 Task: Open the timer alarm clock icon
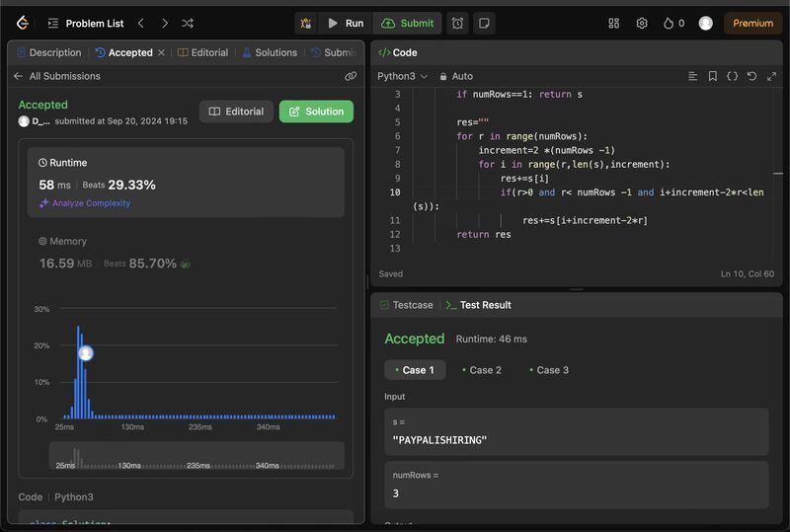click(x=457, y=23)
